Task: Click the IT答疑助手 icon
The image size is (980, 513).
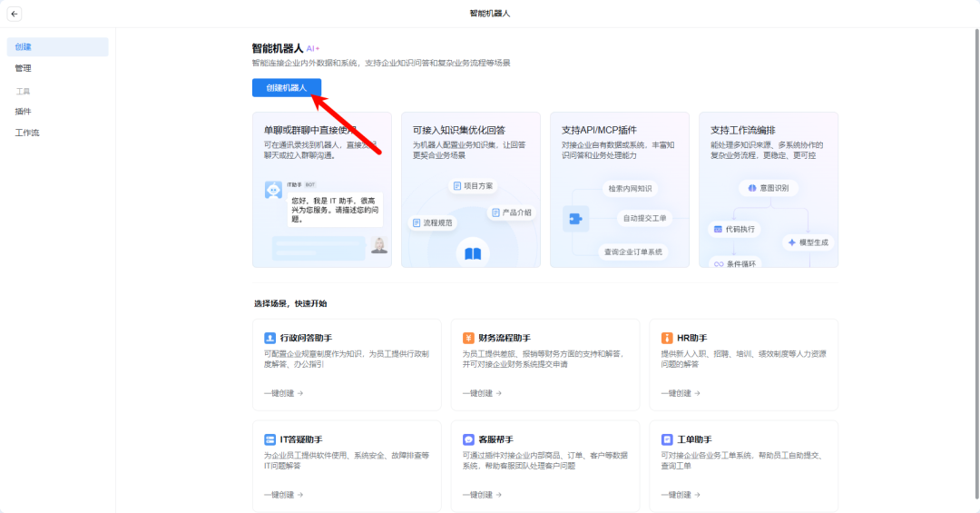Action: click(270, 439)
